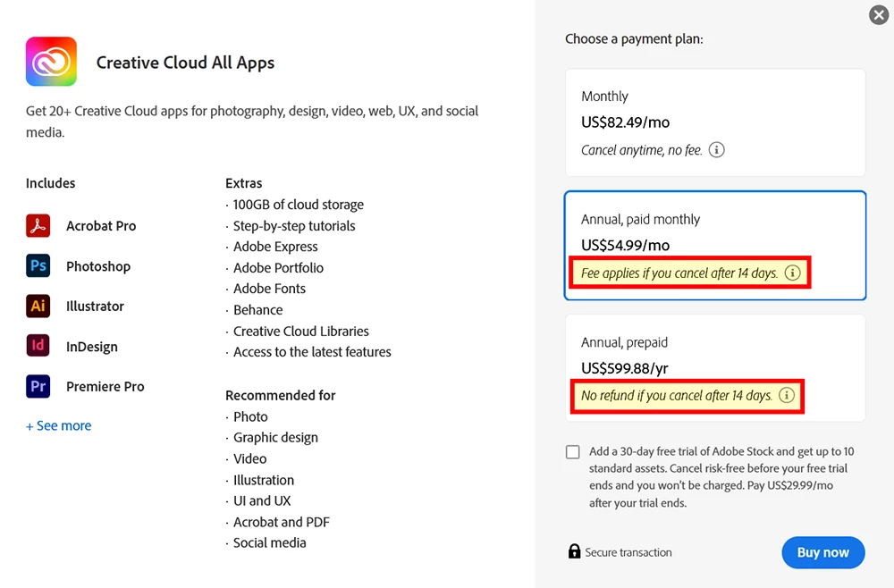Click the Buy now button
Screen dimensions: 894x588
pyautogui.click(x=823, y=552)
